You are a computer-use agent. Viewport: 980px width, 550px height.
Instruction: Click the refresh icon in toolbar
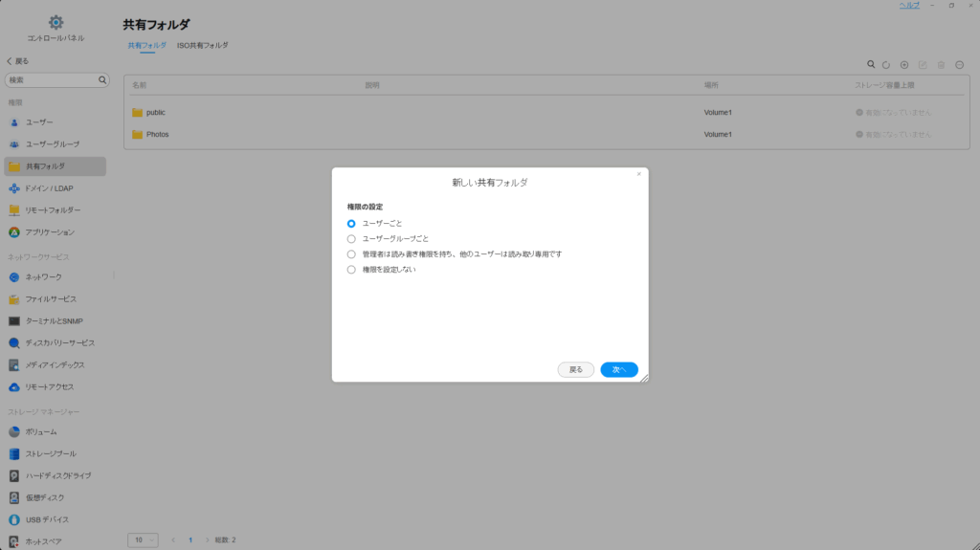(x=885, y=65)
